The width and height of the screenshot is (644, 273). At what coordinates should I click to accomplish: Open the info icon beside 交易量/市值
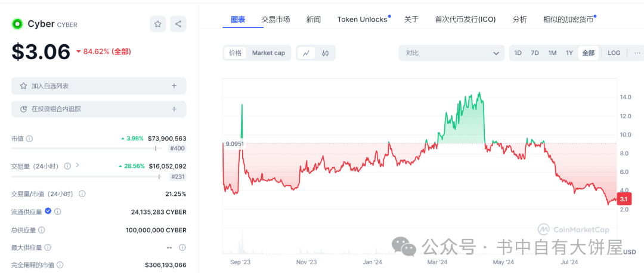coord(82,194)
